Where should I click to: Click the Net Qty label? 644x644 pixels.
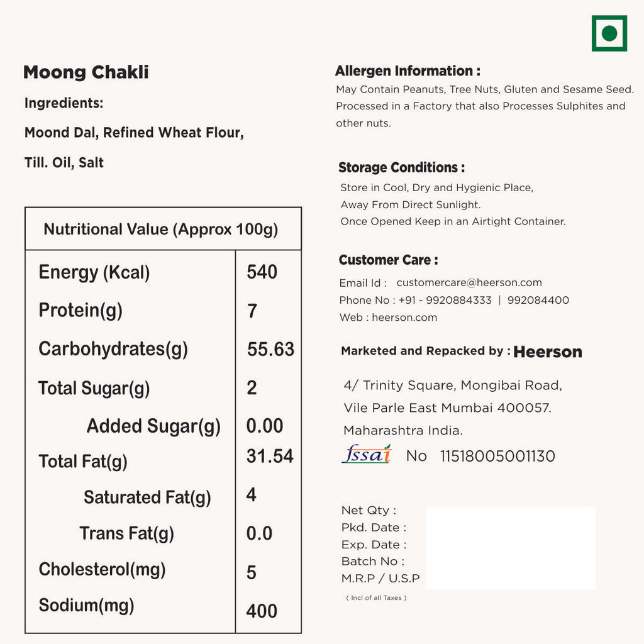pos(369,511)
